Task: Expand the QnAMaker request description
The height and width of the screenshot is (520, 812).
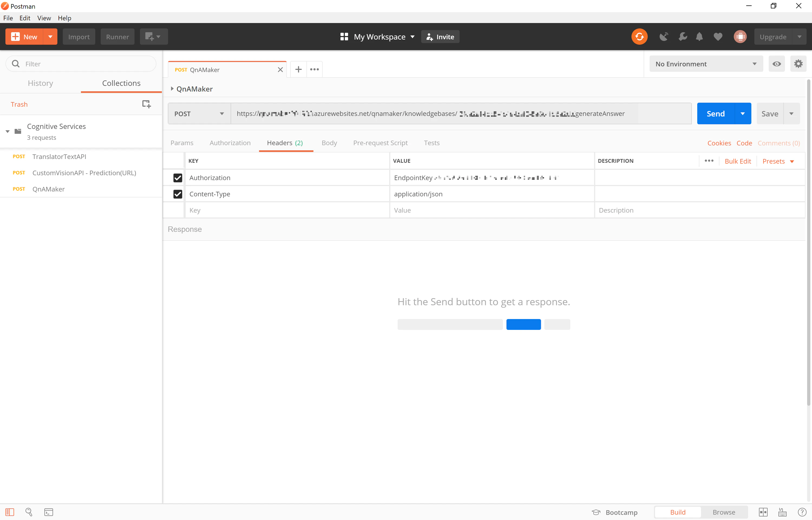Action: coord(172,89)
